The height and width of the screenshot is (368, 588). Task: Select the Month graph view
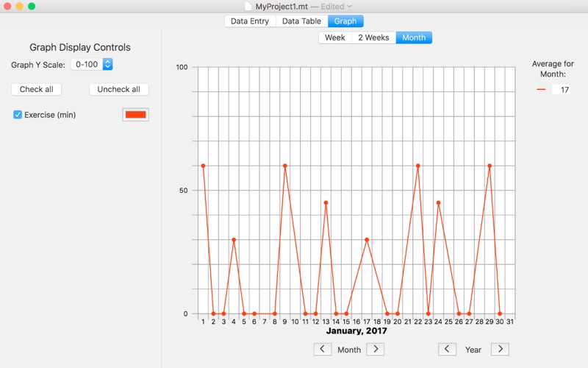pos(414,38)
